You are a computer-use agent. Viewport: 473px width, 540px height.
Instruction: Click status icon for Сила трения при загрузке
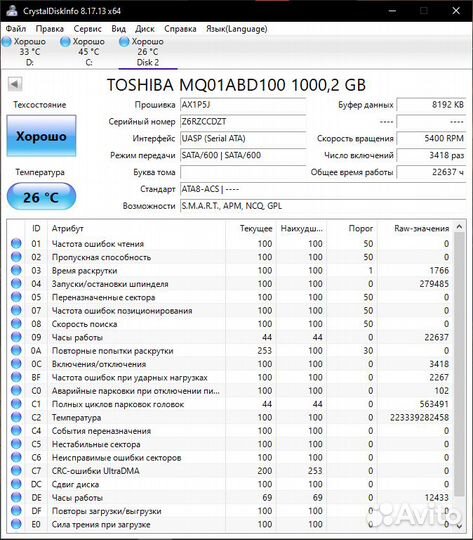[x=16, y=524]
